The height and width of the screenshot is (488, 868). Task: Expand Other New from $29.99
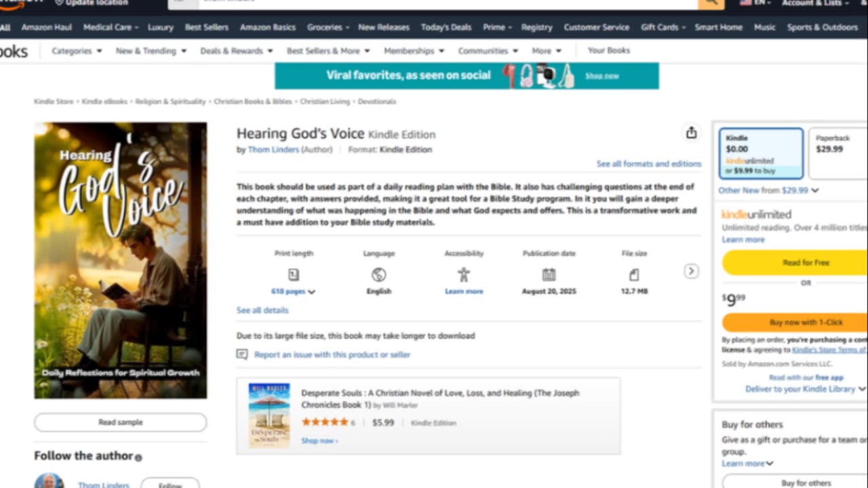point(768,190)
